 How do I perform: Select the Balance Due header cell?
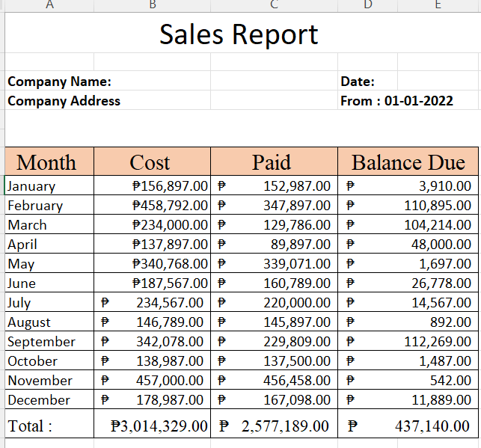[x=408, y=162]
